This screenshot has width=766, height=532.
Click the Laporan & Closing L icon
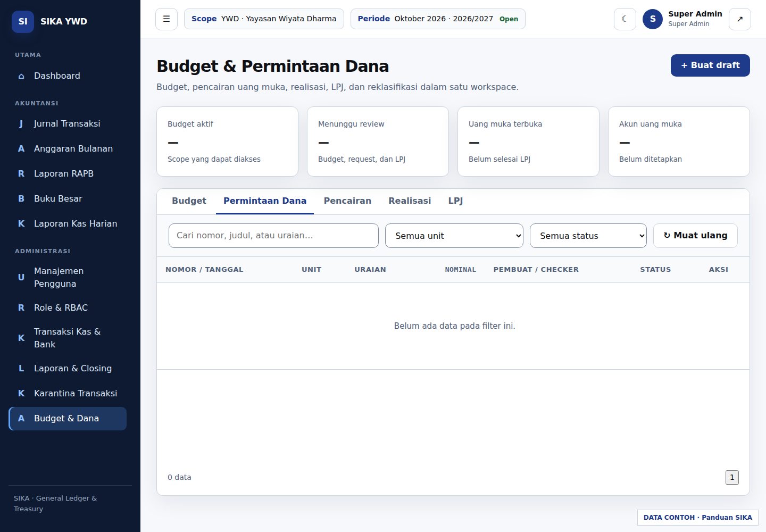point(21,369)
